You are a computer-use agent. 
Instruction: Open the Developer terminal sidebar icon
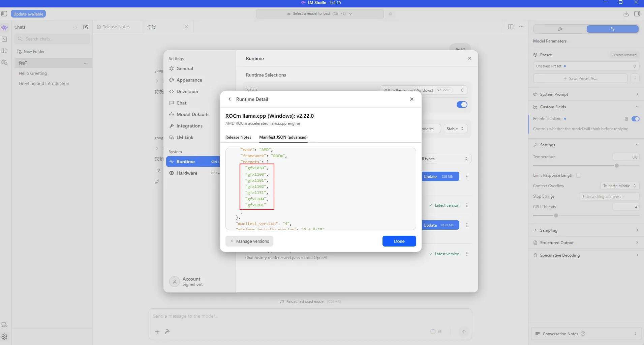coord(4,39)
